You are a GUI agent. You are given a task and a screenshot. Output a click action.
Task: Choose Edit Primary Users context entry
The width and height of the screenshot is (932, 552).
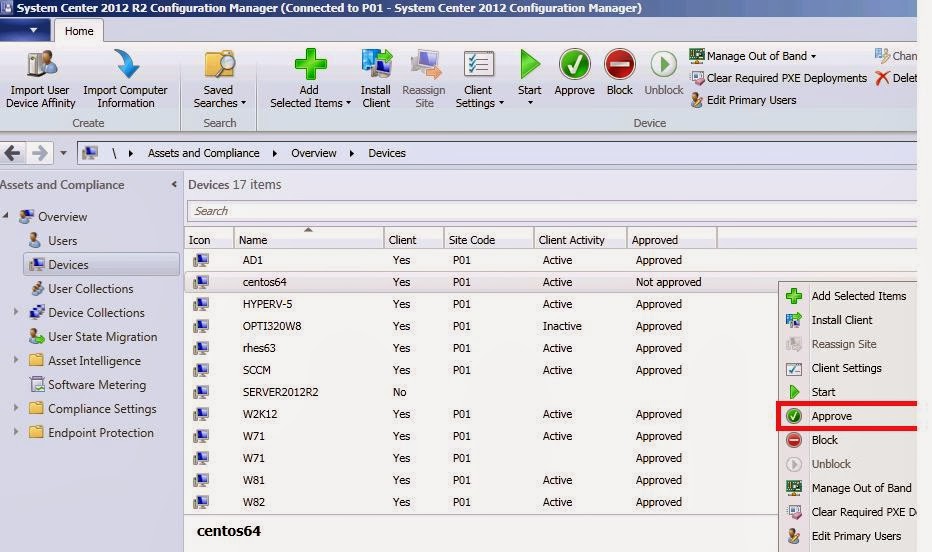pos(849,536)
